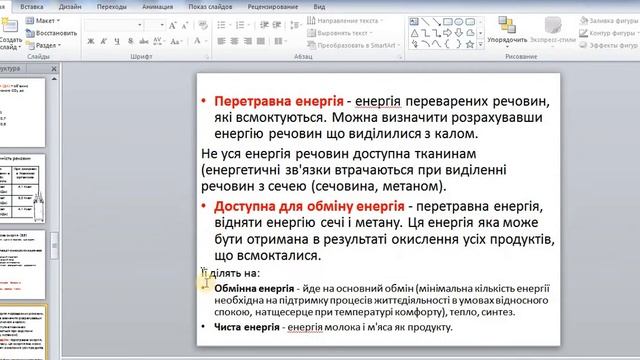This screenshot has height=360, width=640.
Task: Select the Oval shape
Action: (x=459, y=22)
